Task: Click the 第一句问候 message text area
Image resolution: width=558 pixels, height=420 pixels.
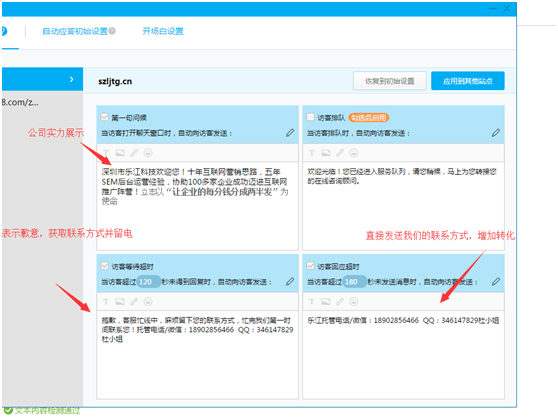Action: (198, 206)
